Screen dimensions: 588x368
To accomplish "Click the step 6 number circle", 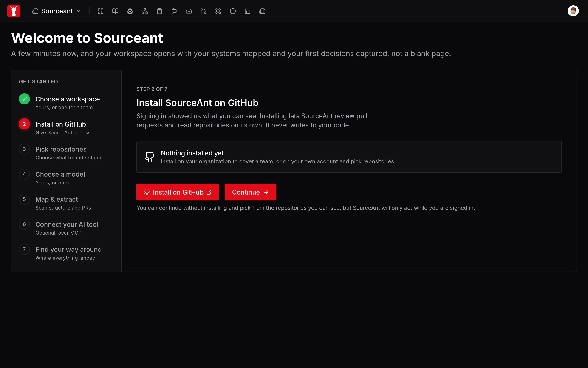I will click(x=24, y=224).
